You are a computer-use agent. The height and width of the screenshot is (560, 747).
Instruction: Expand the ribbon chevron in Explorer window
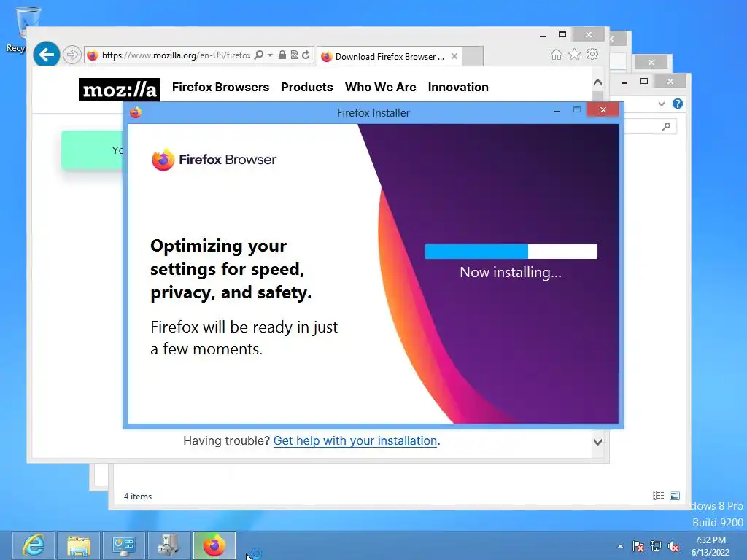[x=661, y=104]
